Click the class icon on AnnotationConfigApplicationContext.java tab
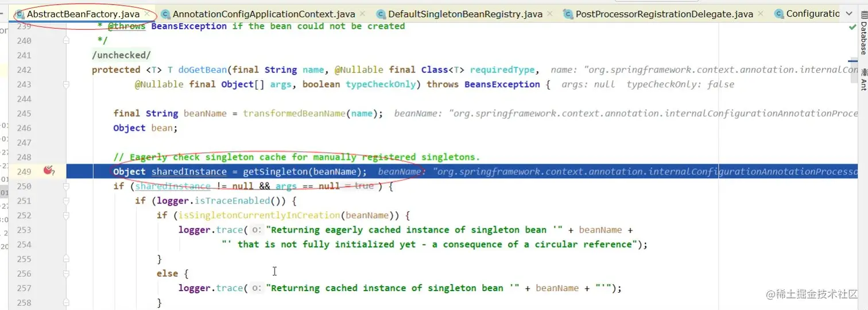Image resolution: width=868 pixels, height=310 pixels. [166, 14]
